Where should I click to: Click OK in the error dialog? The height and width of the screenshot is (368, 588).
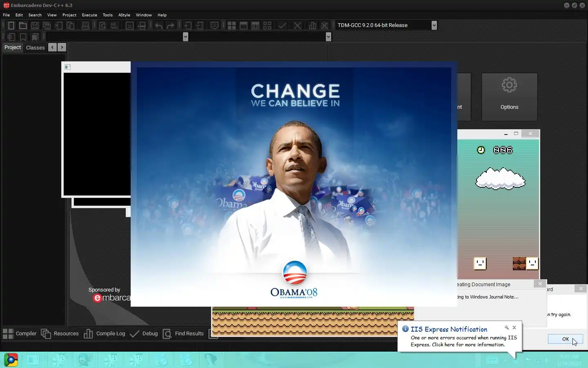[x=565, y=339]
